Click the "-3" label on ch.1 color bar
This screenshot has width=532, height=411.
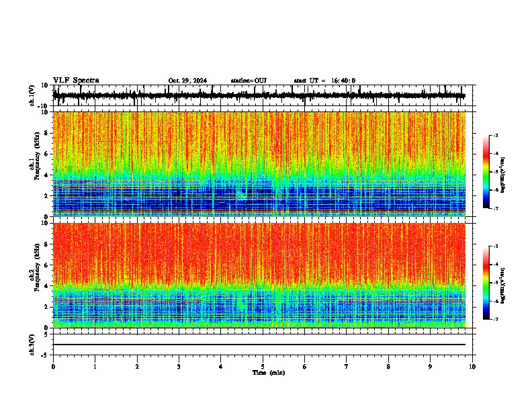tap(496, 135)
